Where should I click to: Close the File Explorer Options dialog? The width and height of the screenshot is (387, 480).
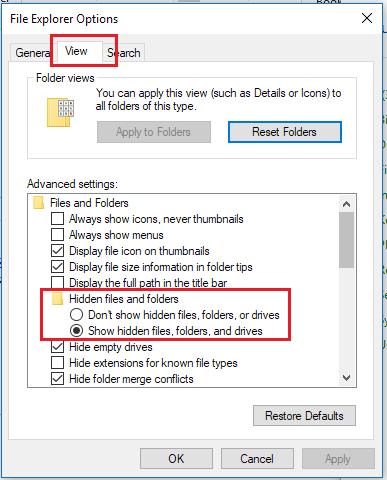367,18
